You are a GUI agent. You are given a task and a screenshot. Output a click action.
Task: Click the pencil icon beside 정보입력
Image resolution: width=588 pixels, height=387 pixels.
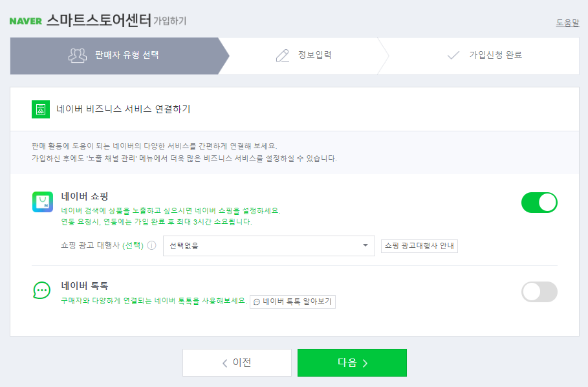(283, 56)
